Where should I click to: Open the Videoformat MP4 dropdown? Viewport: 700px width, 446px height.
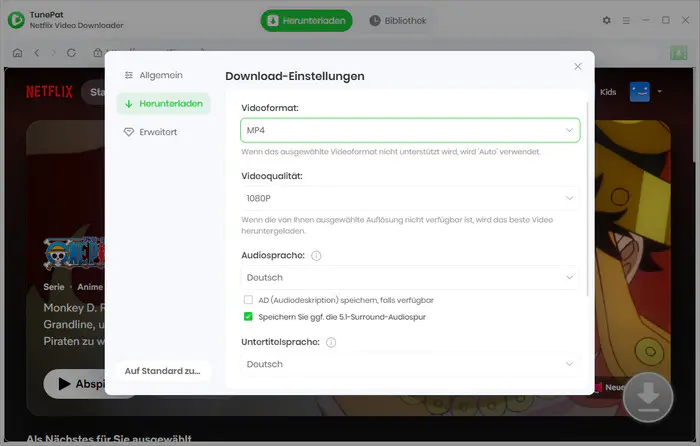point(410,130)
